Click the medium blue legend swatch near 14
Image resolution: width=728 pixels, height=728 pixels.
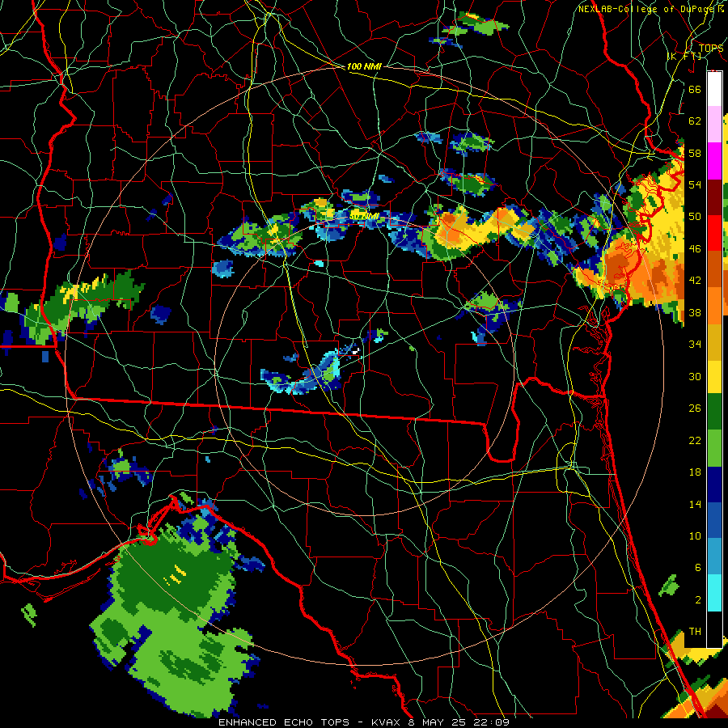[714, 520]
